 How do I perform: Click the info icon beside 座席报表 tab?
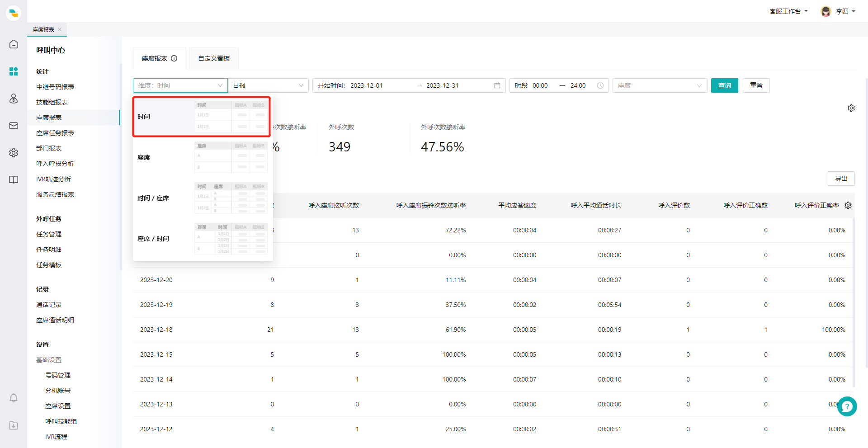[x=174, y=58]
